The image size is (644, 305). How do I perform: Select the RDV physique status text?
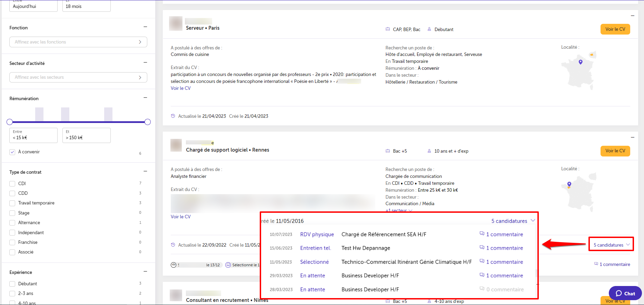(x=317, y=234)
